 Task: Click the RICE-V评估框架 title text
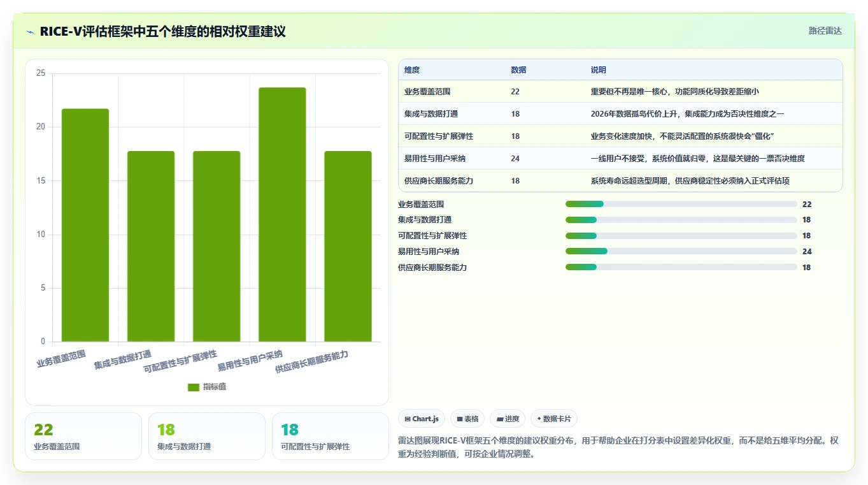[162, 31]
